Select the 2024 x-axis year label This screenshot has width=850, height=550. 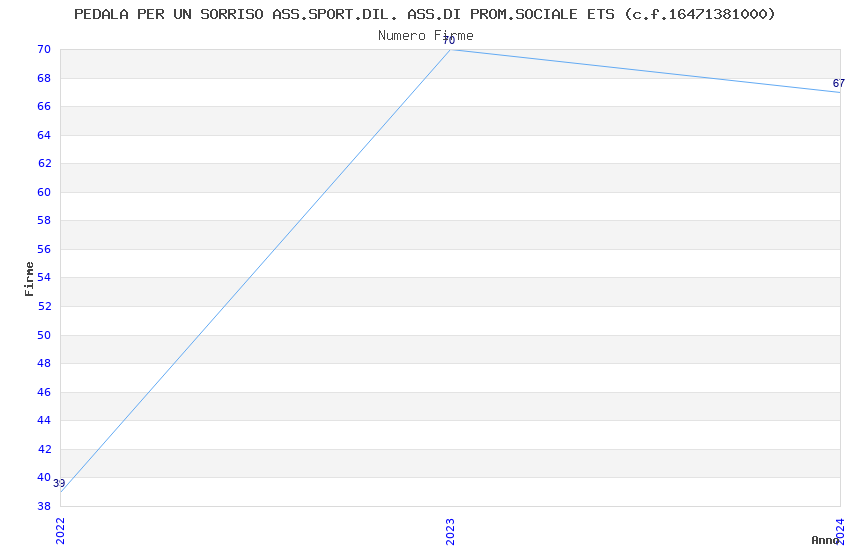[x=840, y=531]
